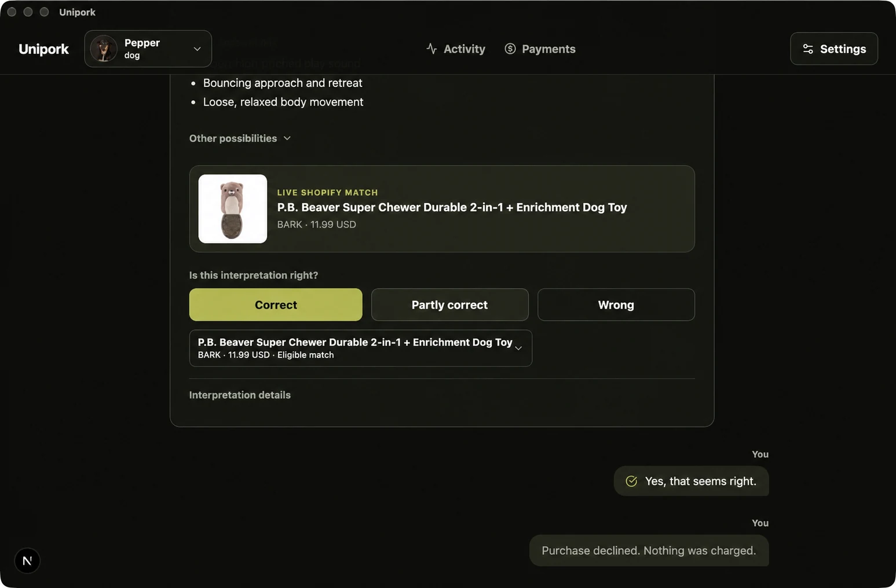The width and height of the screenshot is (896, 588).
Task: Click the checkmark icon beside Yes, that seems right
Action: click(631, 482)
